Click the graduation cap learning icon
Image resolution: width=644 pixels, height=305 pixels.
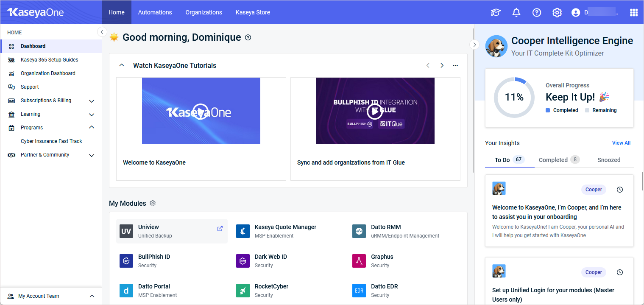(x=496, y=13)
